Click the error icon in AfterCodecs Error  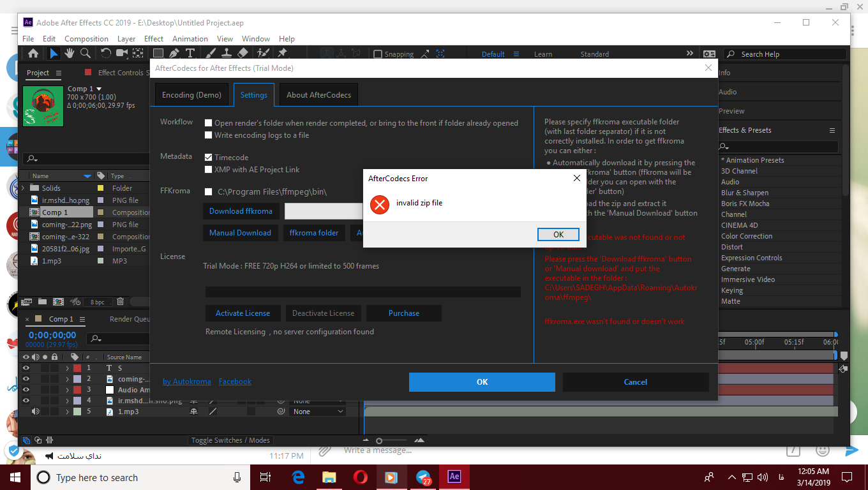coord(380,204)
